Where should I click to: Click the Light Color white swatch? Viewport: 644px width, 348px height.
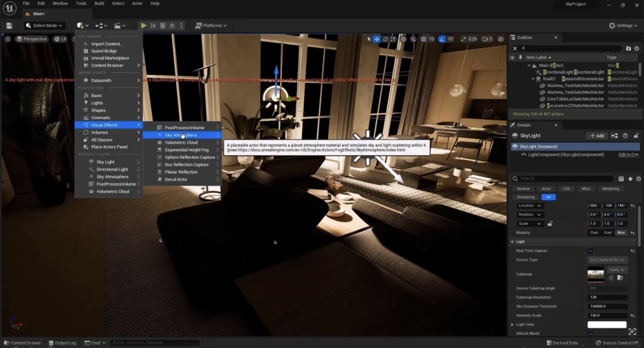pyautogui.click(x=607, y=325)
